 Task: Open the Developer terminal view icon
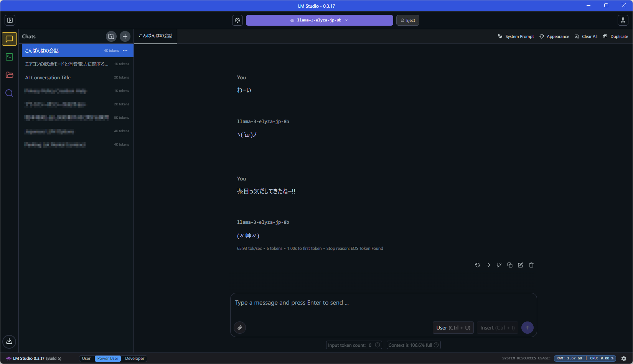tap(10, 57)
